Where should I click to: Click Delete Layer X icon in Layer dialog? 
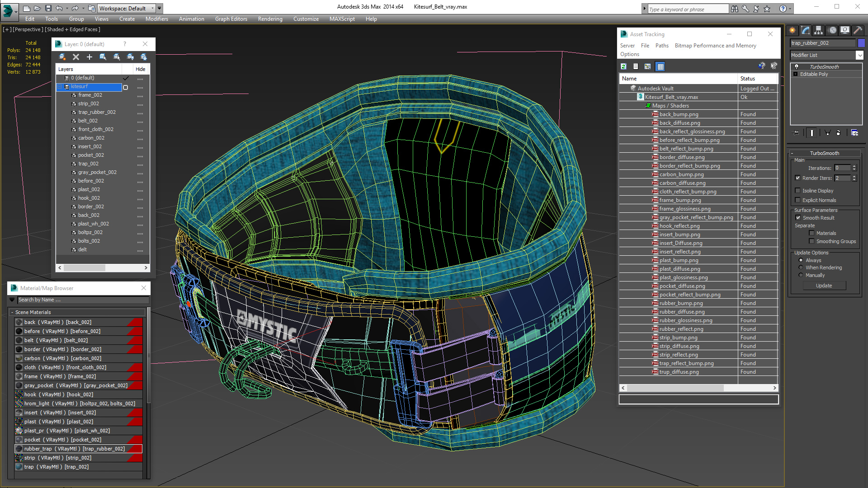click(76, 57)
